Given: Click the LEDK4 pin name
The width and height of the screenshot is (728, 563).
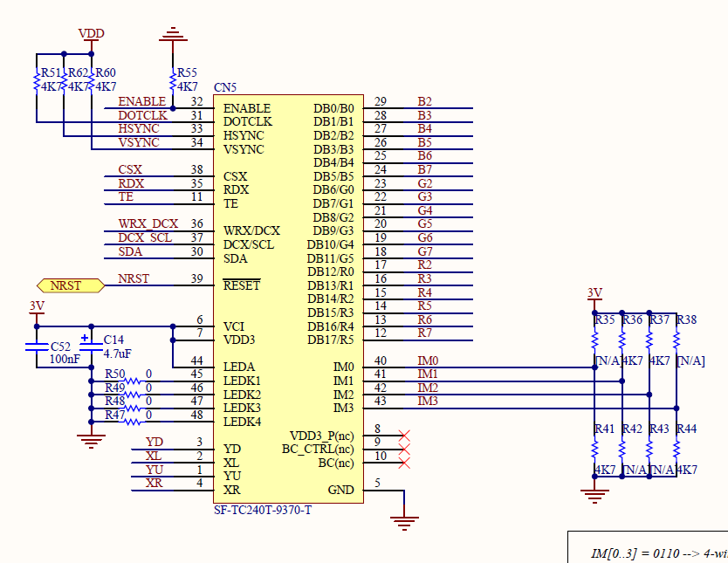Looking at the screenshot, I should pos(242,422).
